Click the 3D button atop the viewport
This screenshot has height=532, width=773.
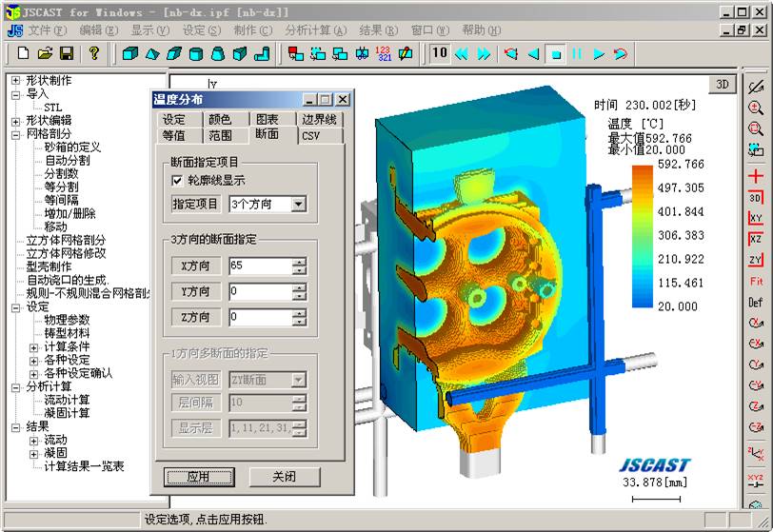click(723, 85)
